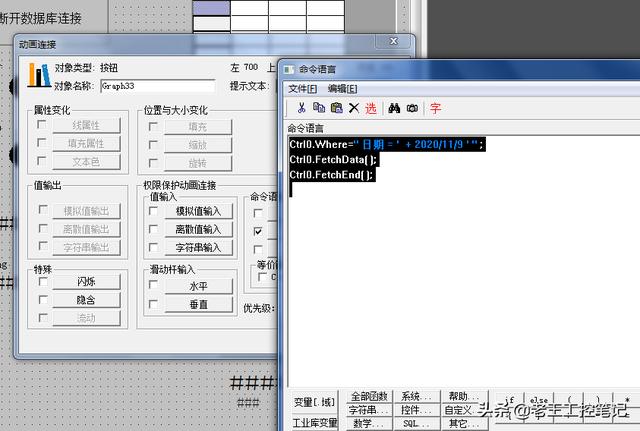The width and height of the screenshot is (640, 431).
Task: Click the 隐含 button
Action: [86, 300]
